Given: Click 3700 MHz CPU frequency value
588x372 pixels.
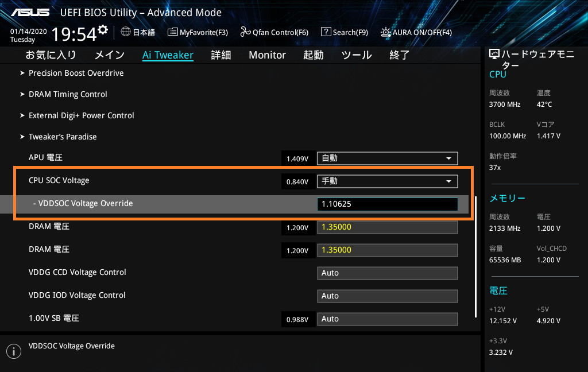Looking at the screenshot, I should [x=505, y=104].
